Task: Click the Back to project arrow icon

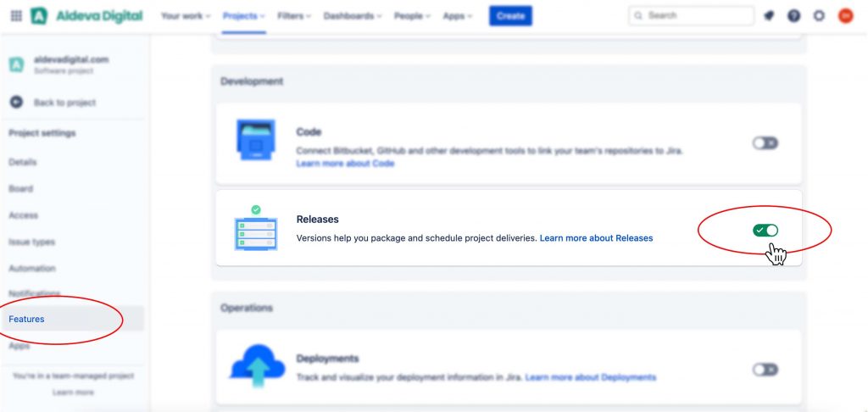Action: (x=17, y=103)
